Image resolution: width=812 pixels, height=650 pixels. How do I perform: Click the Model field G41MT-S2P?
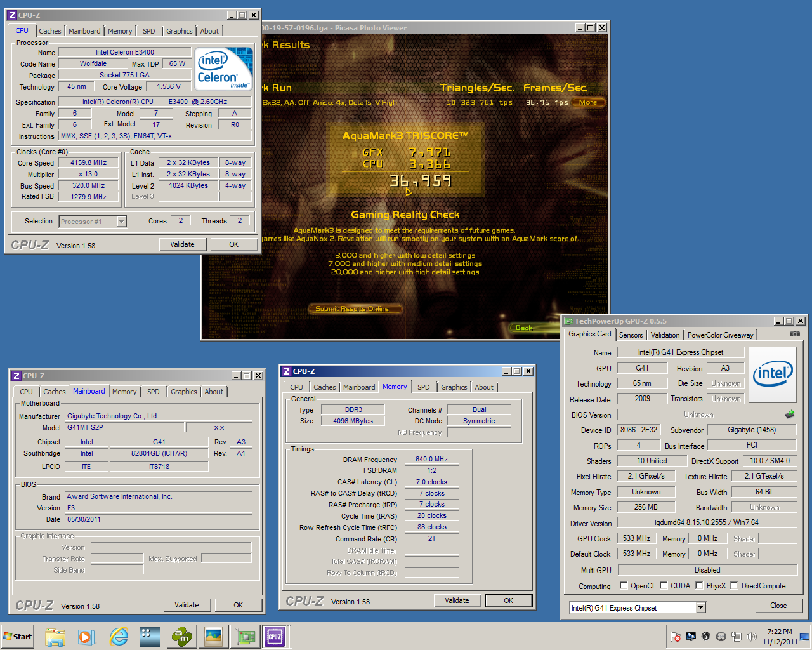(125, 427)
